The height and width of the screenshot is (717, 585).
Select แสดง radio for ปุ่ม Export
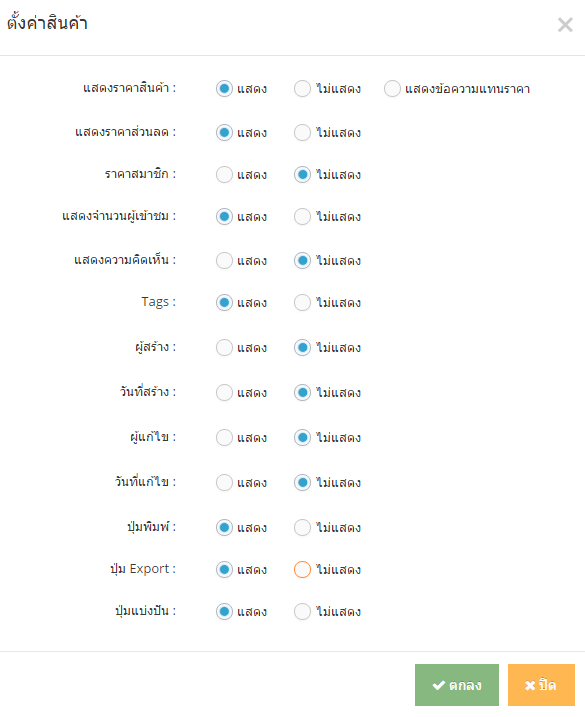[x=224, y=570]
